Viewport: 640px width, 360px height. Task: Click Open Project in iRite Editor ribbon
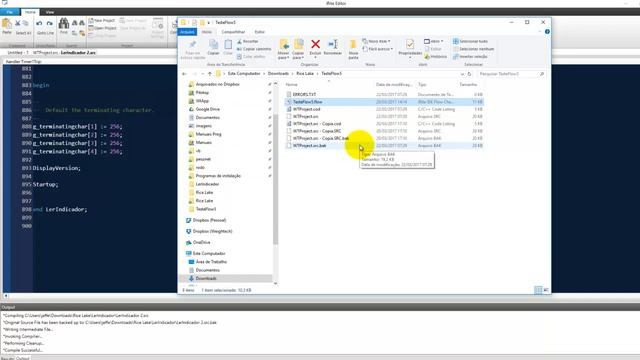tap(102, 28)
